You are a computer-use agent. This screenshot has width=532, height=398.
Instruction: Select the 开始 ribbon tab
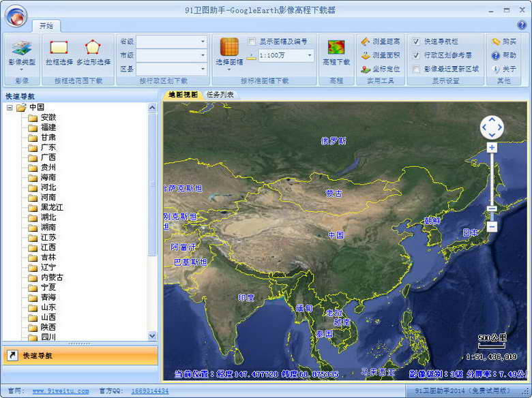46,26
